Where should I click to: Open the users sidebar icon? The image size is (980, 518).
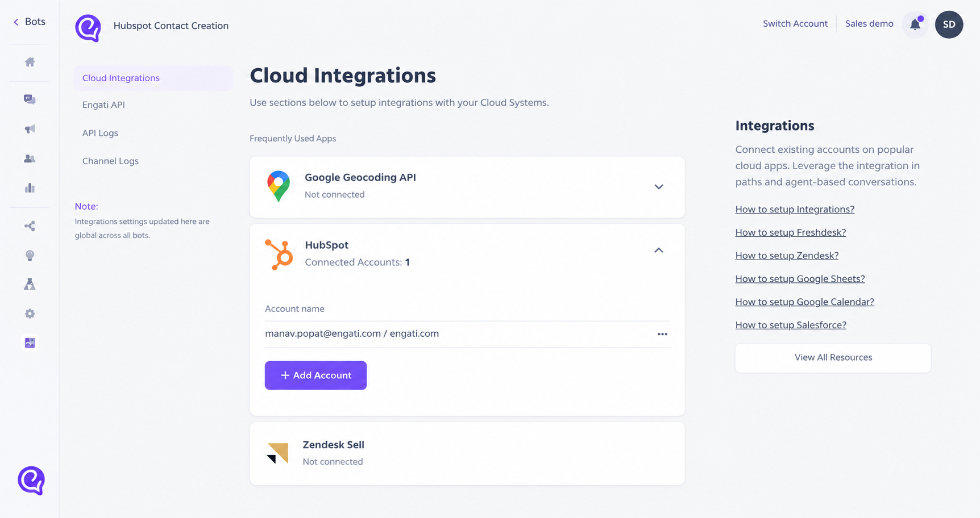[x=30, y=159]
